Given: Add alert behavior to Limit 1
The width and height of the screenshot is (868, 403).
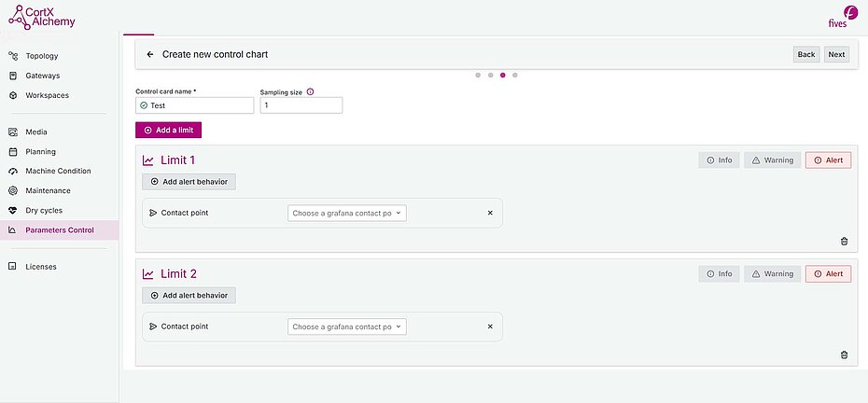Looking at the screenshot, I should click(x=189, y=182).
